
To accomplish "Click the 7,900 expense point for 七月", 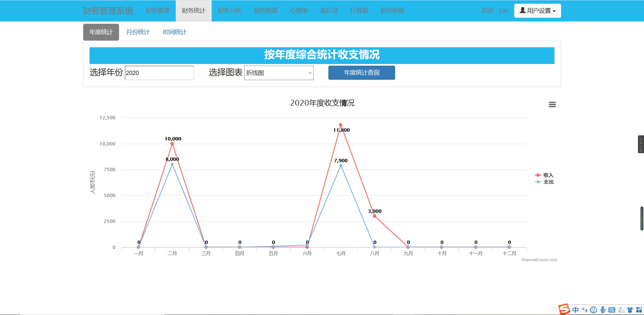I will [340, 166].
